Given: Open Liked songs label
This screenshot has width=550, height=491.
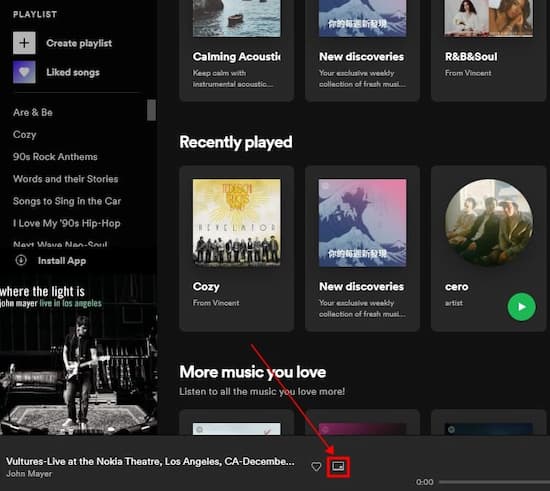Looking at the screenshot, I should coord(73,72).
